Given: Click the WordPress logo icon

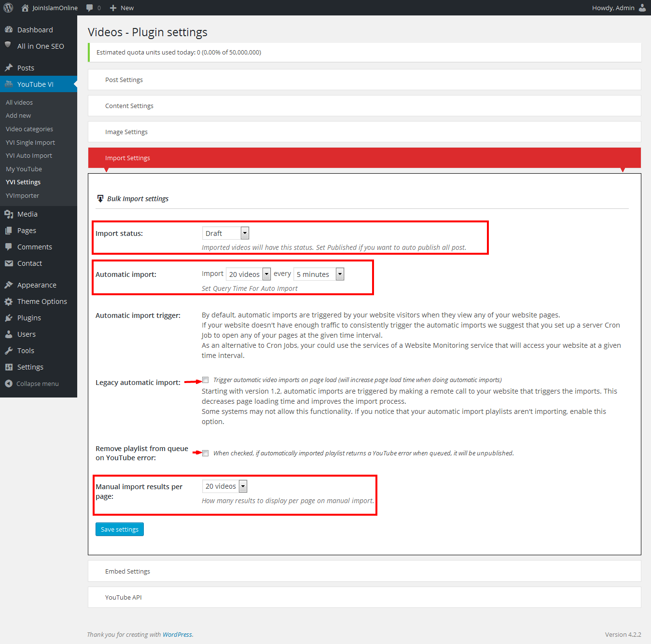Looking at the screenshot, I should pyautogui.click(x=8, y=8).
